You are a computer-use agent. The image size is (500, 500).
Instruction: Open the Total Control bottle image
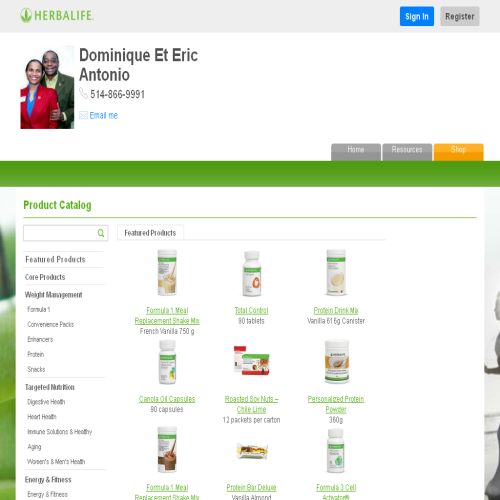click(x=252, y=274)
